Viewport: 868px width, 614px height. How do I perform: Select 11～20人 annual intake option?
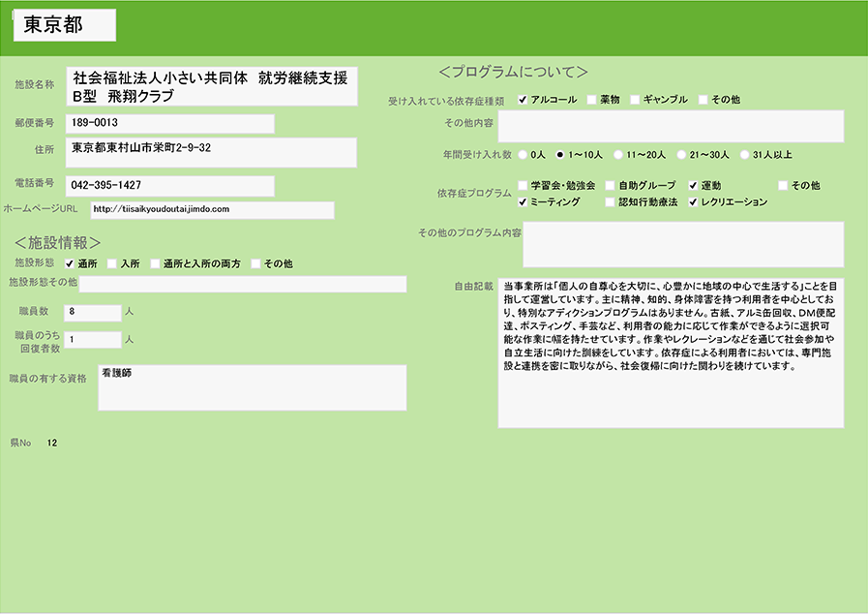click(616, 154)
